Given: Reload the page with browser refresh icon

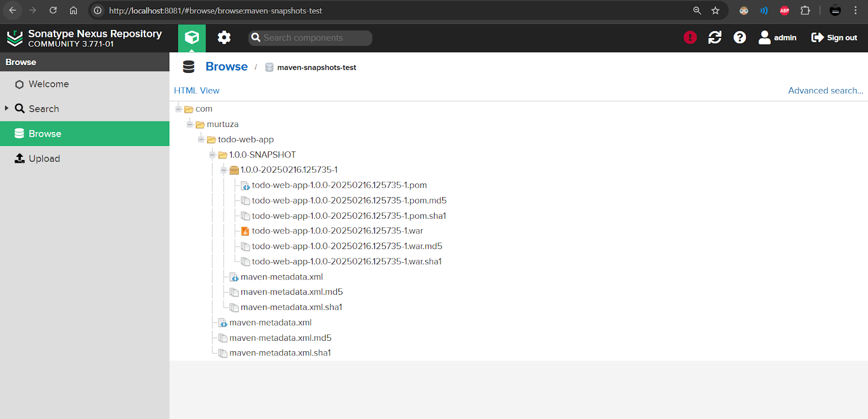Looking at the screenshot, I should pos(53,10).
